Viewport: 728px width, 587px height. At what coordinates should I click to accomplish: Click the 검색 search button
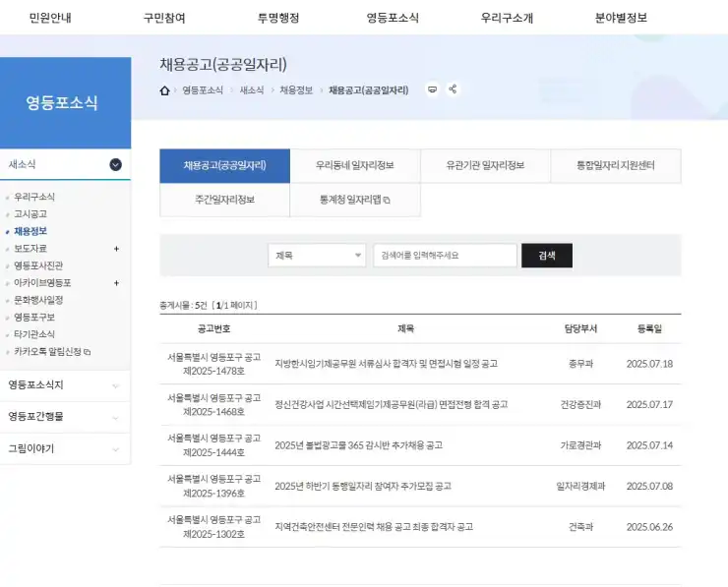click(x=547, y=256)
